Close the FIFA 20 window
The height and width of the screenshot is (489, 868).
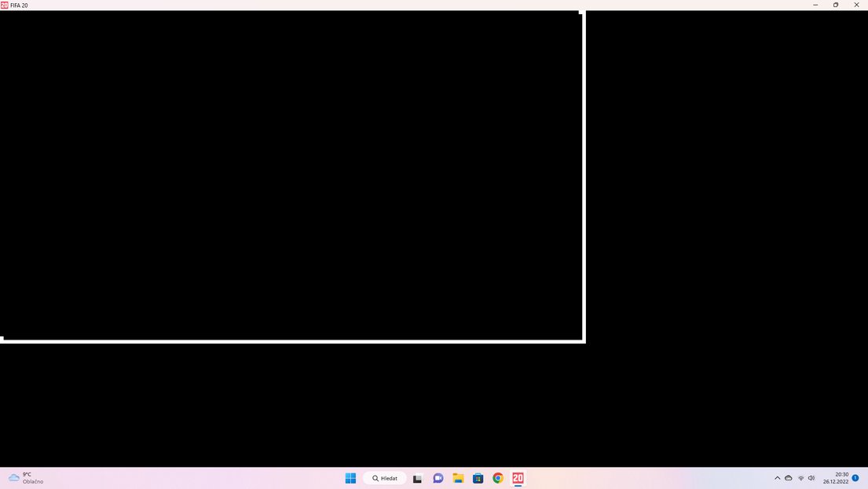856,5
